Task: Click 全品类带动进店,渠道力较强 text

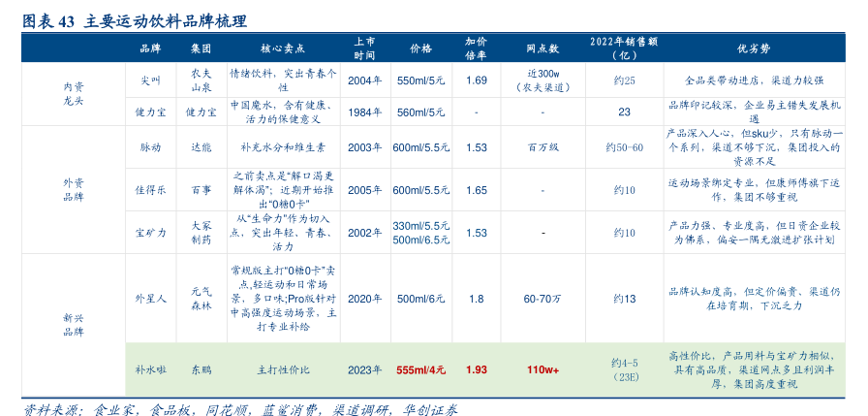Action: 754,80
